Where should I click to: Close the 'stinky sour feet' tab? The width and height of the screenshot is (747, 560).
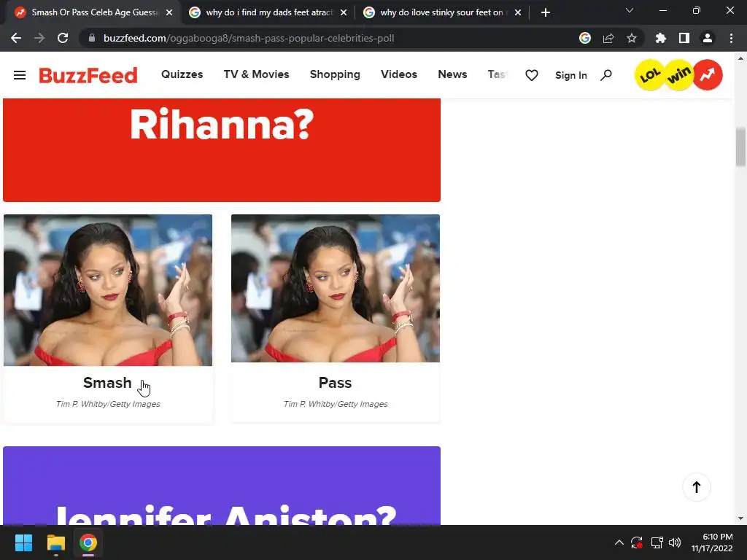point(518,12)
